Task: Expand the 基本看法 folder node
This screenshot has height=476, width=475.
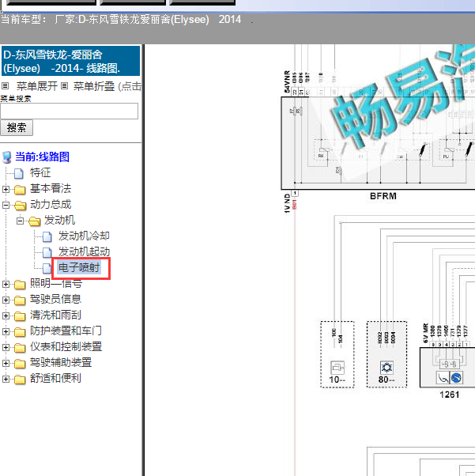Action: 6,190
